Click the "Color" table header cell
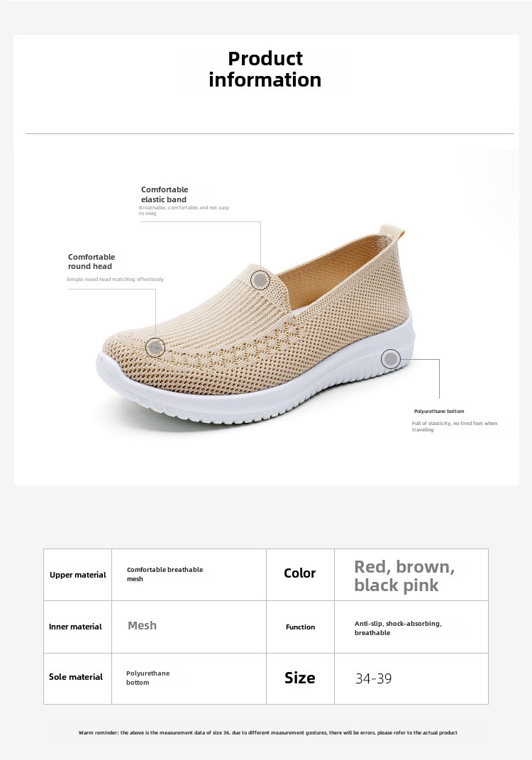 point(300,573)
